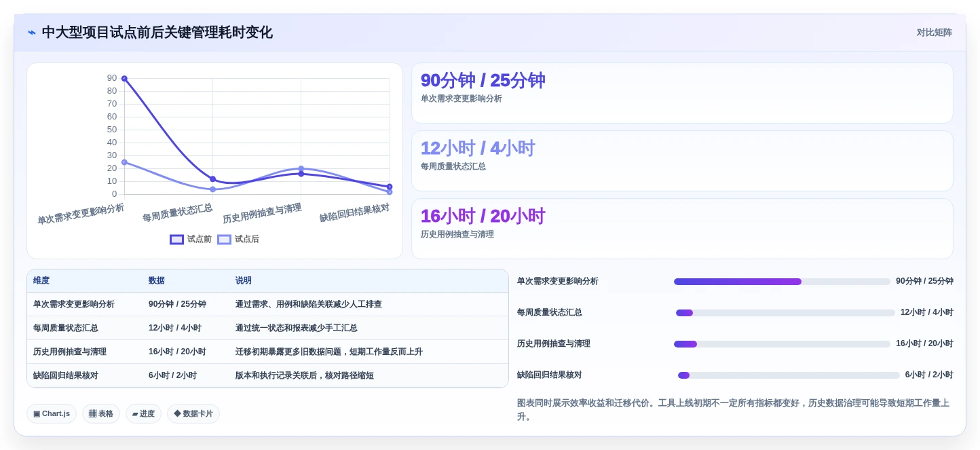Screen dimensions: 980x450
Task: Click description 通过统一状态和报表减少手工汇总
Action: point(297,328)
